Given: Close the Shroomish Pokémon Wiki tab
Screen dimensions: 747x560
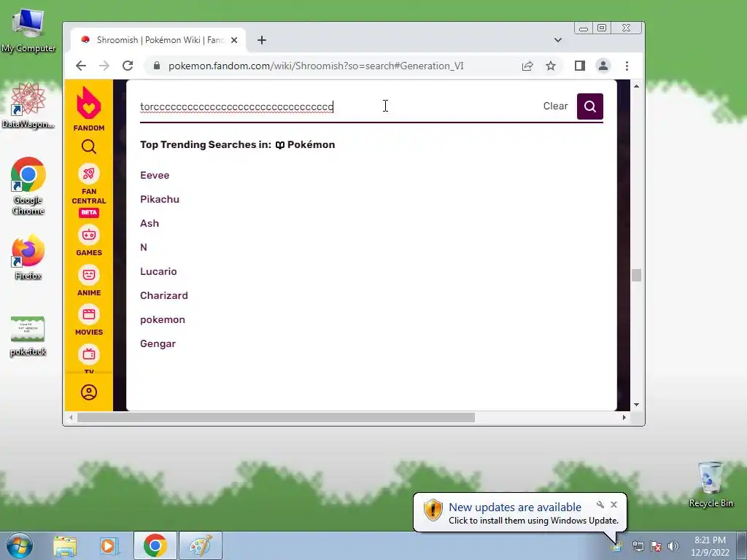Looking at the screenshot, I should tap(234, 41).
